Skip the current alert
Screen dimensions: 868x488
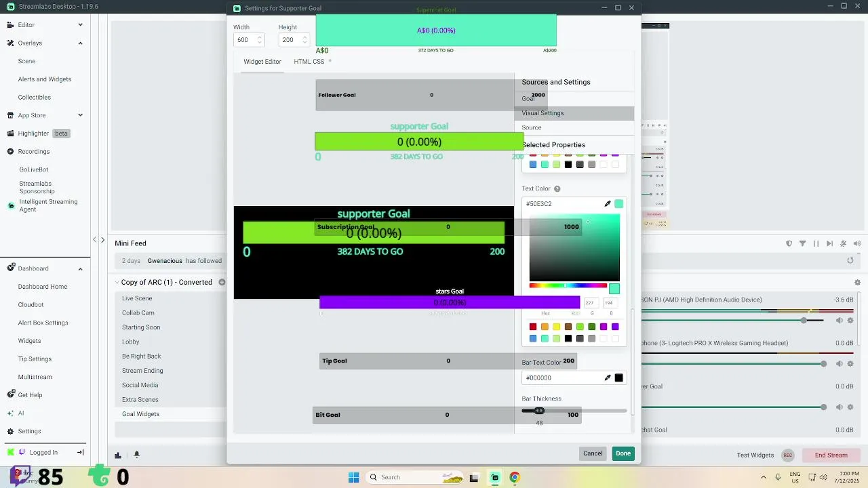(829, 244)
